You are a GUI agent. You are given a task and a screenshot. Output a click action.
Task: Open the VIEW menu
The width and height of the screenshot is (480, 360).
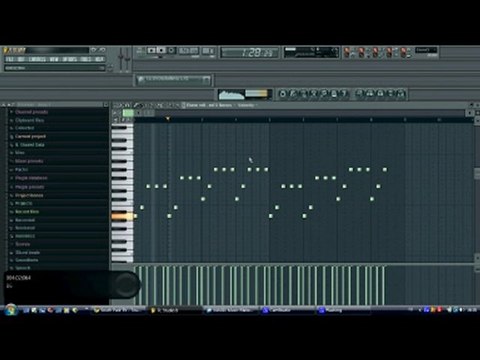[x=54, y=60]
